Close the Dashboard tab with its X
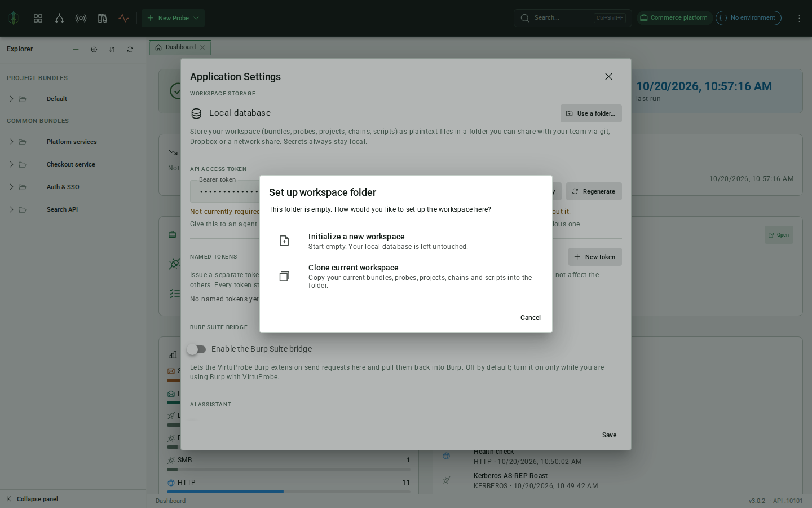 pos(202,47)
